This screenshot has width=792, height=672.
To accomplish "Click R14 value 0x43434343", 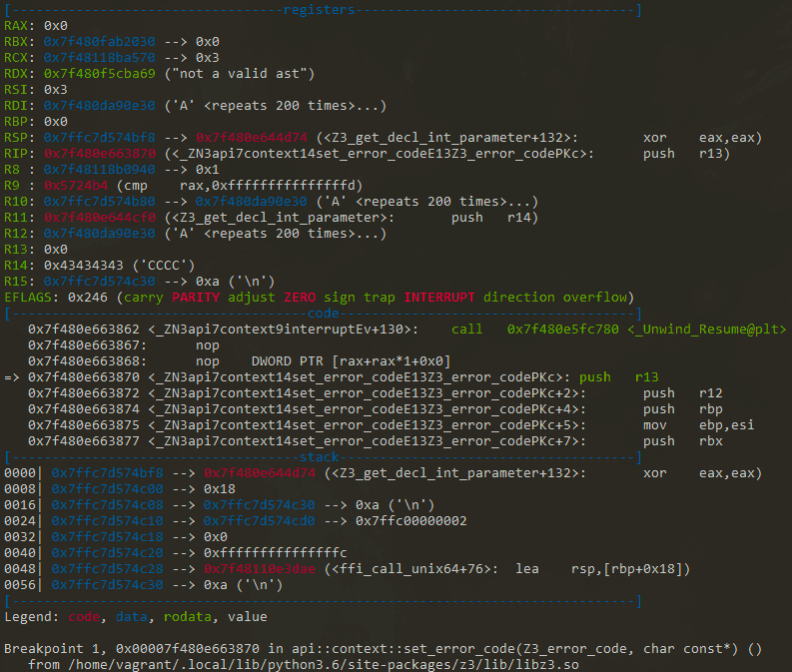I will point(83,265).
